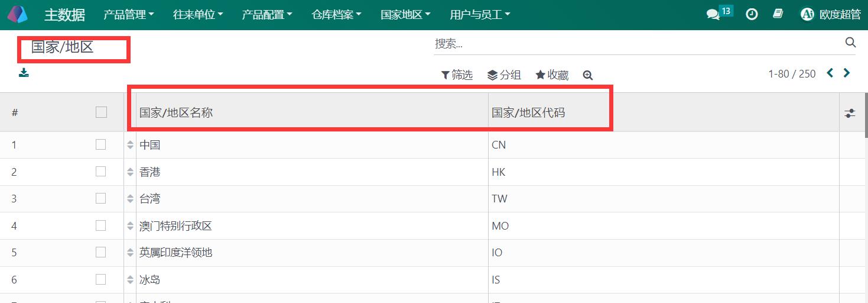Sort by 国家/地区代码 column header

(x=664, y=112)
